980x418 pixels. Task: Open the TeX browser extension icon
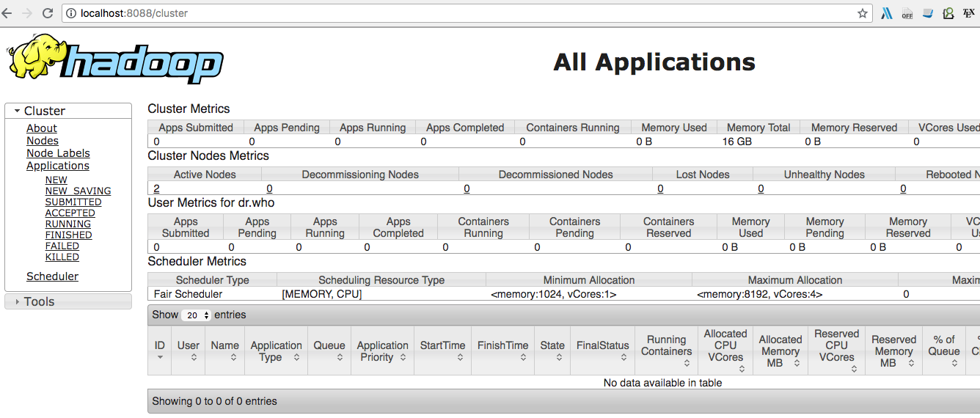click(968, 13)
